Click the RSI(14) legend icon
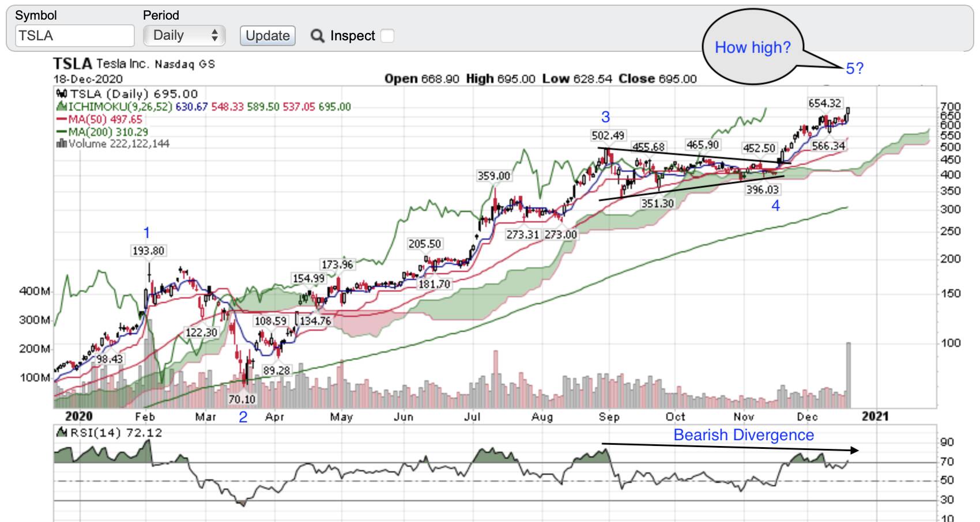The height and width of the screenshot is (522, 980). point(62,433)
